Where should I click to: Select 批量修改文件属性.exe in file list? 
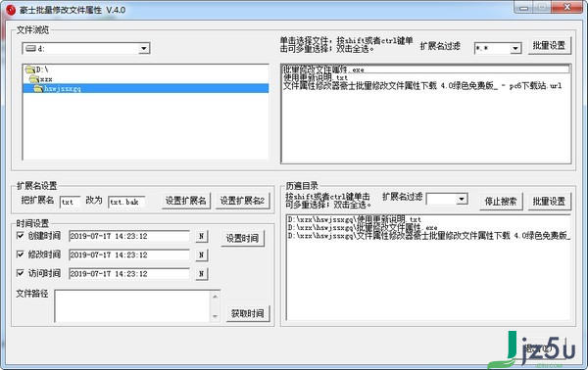[426, 69]
